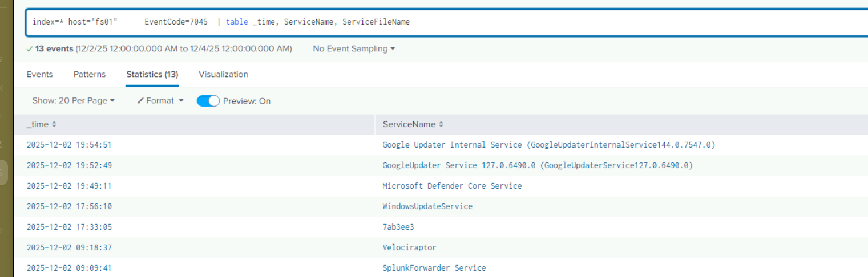Screen dimensions: 868x277
Task: Switch to the Events tab
Action: click(39, 75)
